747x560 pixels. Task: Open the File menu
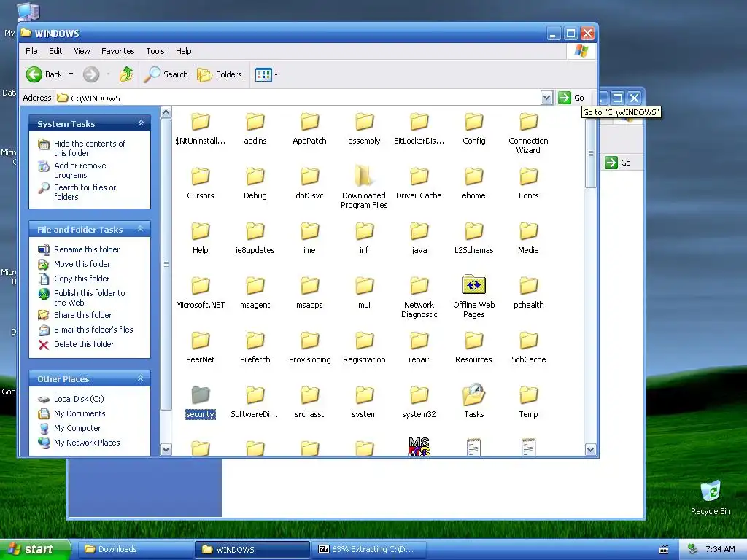31,51
